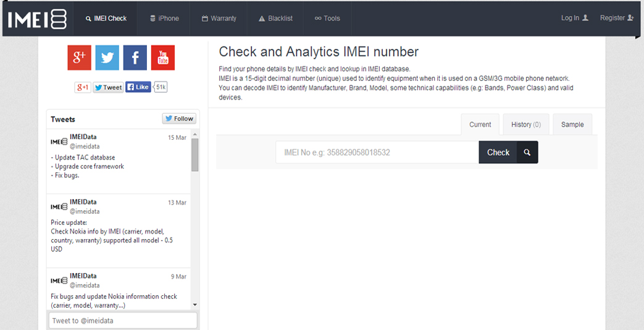The width and height of the screenshot is (644, 330).
Task: Open the YouTube channel icon
Action: (163, 57)
